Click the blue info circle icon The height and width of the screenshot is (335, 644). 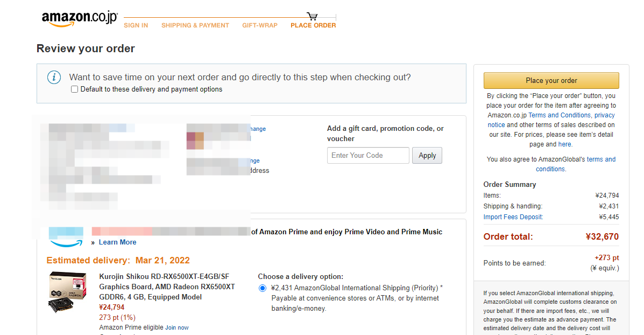(x=54, y=78)
